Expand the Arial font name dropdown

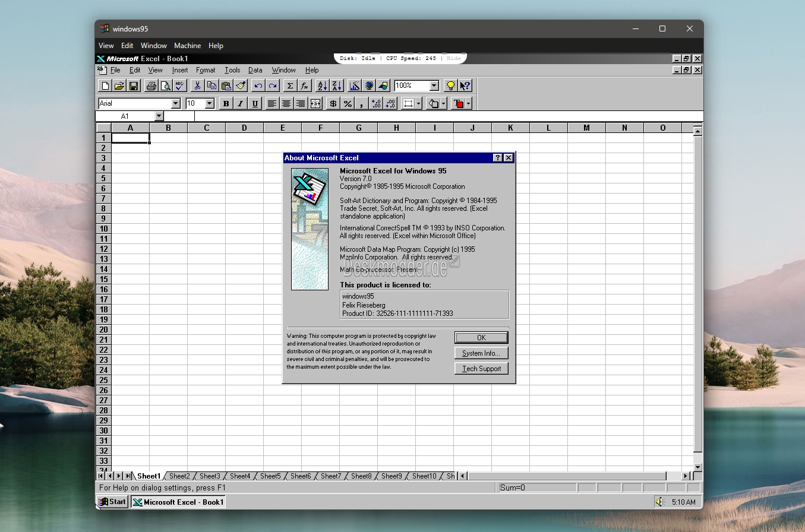(x=175, y=103)
